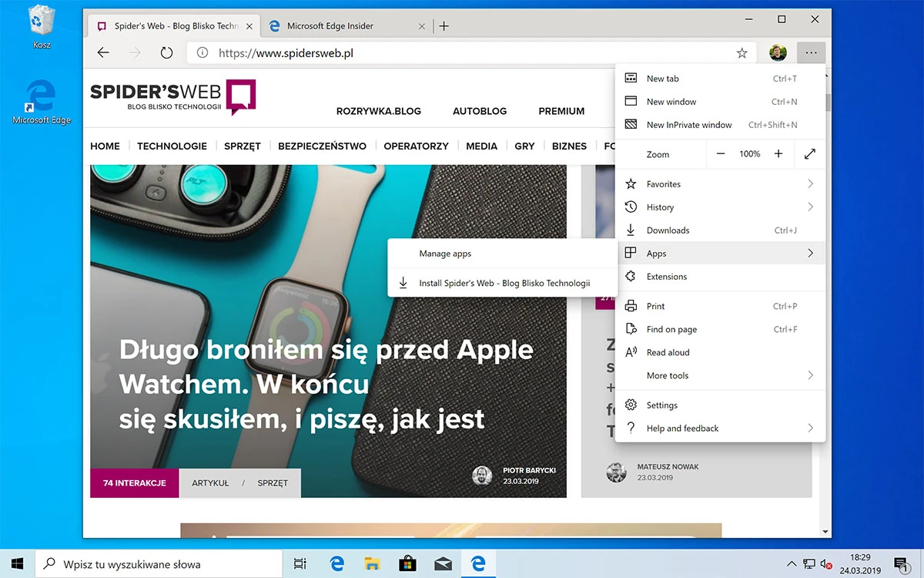Enter full screen via zoom expand icon
Image resolution: width=924 pixels, height=578 pixels.
(810, 154)
